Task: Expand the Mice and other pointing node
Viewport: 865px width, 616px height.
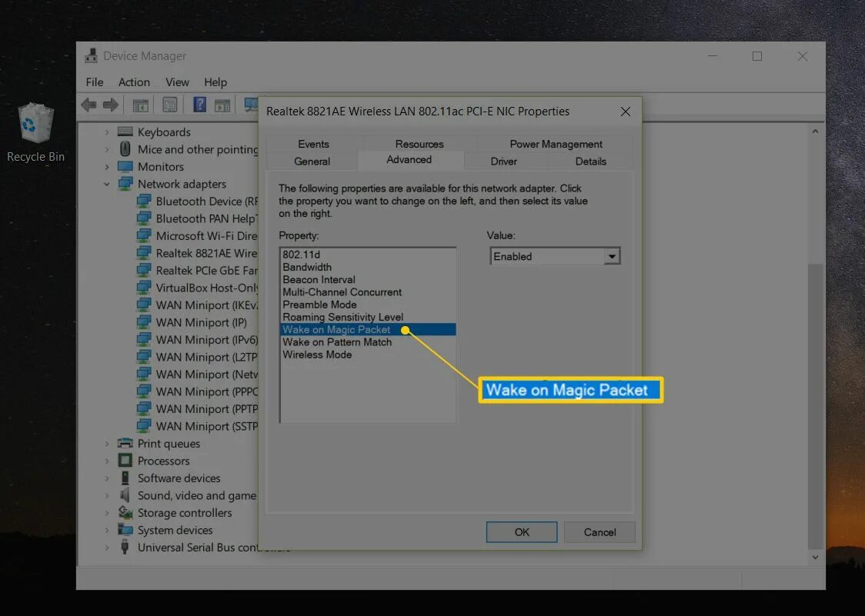Action: 106,149
